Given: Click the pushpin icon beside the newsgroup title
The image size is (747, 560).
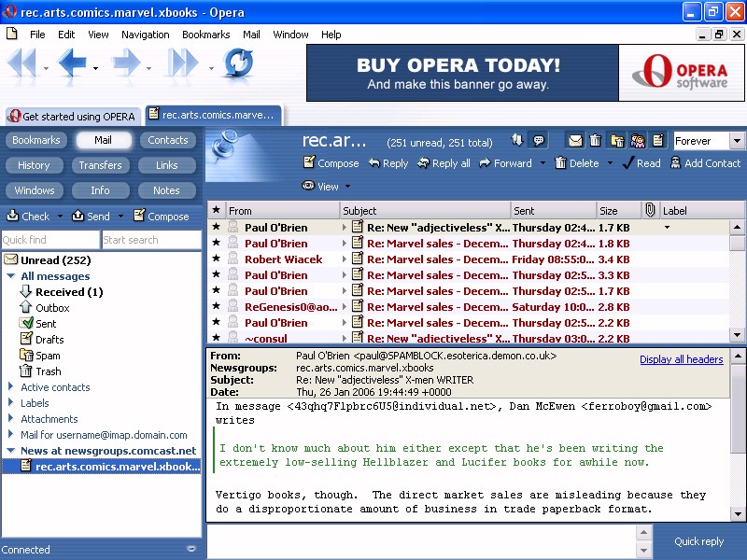Looking at the screenshot, I should (224, 145).
